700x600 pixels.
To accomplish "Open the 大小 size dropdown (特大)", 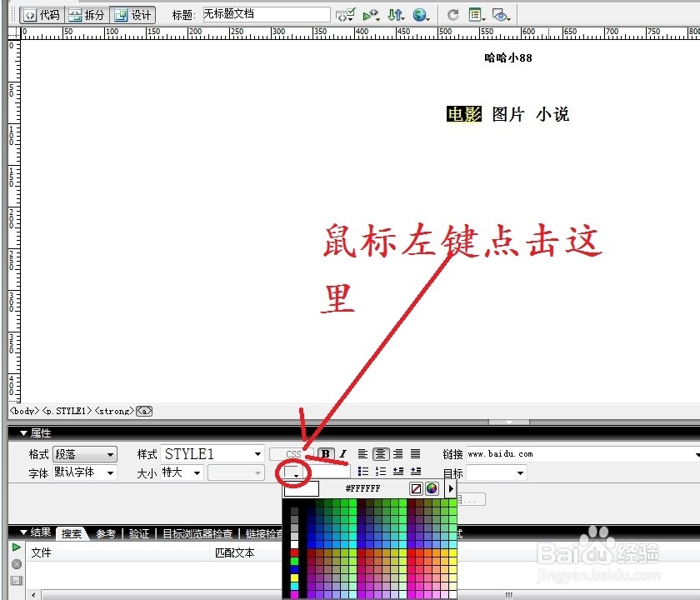I will [182, 472].
